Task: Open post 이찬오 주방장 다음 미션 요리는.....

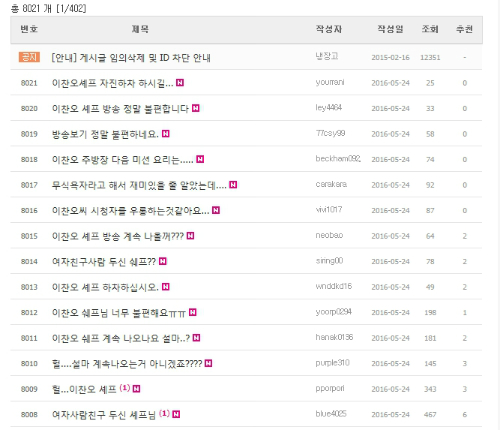Action: point(122,160)
